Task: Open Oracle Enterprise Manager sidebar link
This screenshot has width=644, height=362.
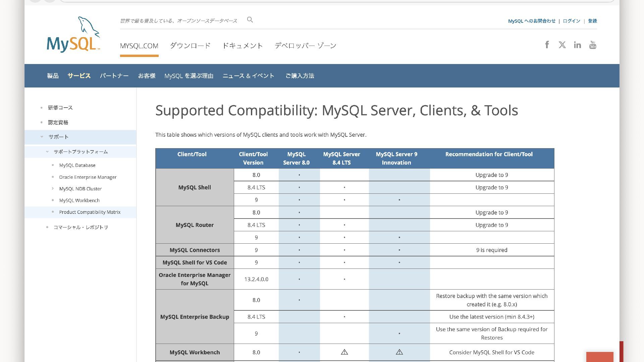Action: coord(88,177)
